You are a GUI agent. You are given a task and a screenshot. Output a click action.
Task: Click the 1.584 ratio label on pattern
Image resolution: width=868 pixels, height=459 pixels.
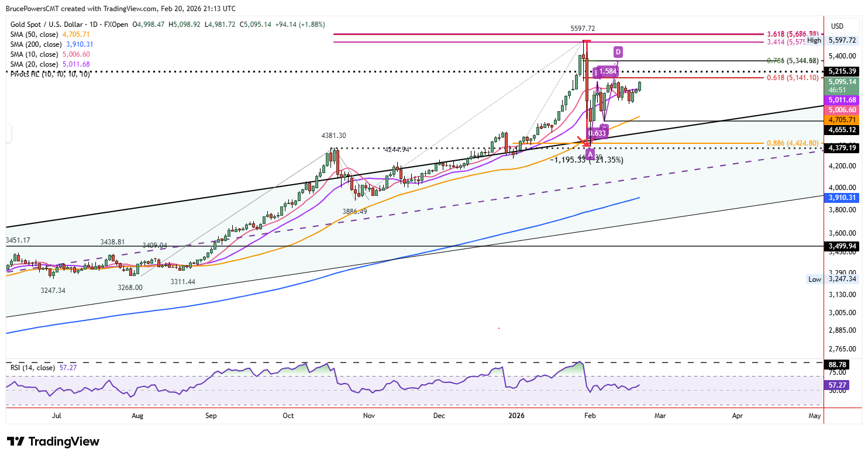607,72
